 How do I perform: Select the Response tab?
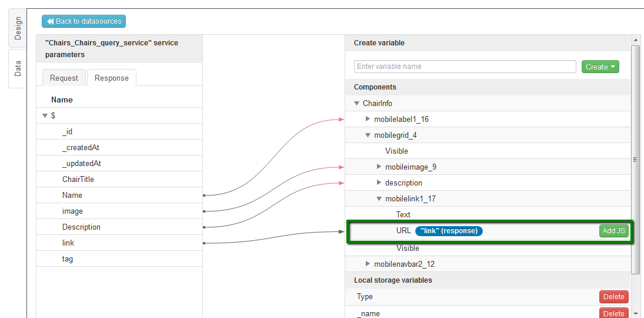coord(111,78)
